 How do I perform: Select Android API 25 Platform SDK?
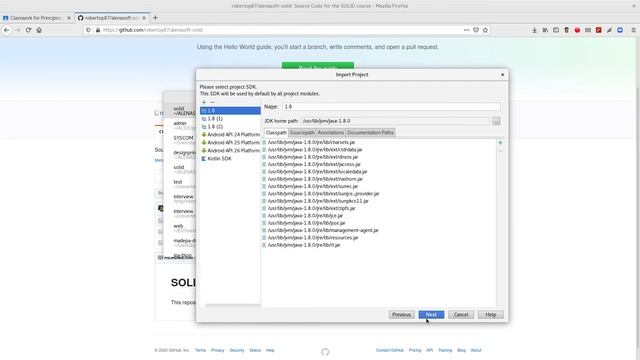pos(230,142)
